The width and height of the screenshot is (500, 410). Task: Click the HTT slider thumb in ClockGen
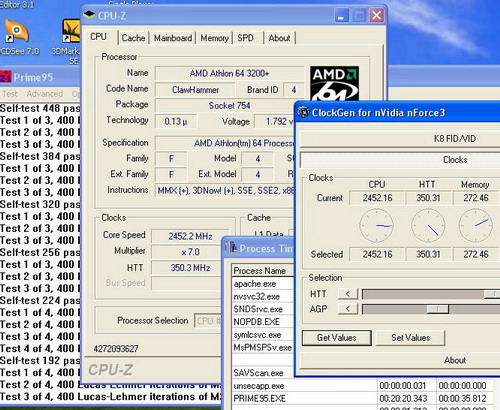[x=493, y=294]
